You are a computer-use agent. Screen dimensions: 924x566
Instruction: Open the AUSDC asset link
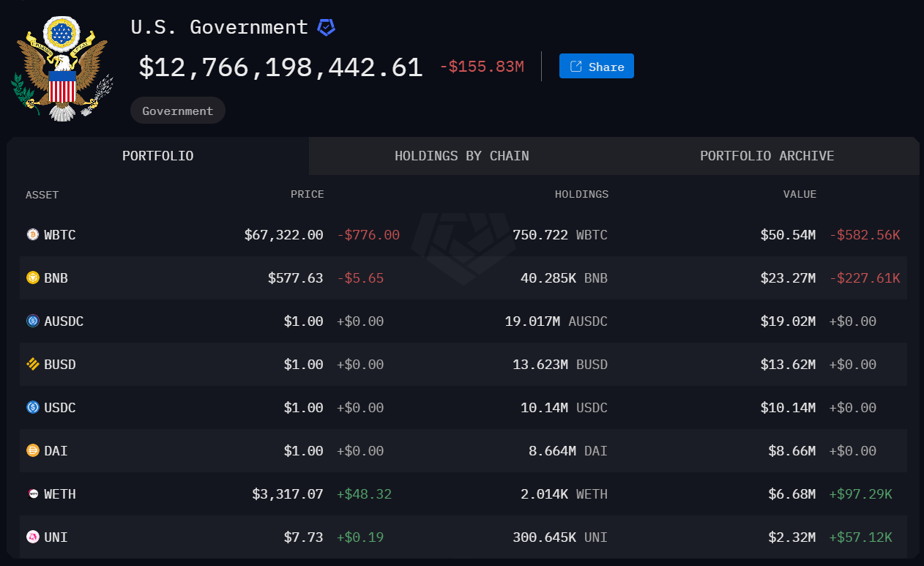pyautogui.click(x=64, y=321)
